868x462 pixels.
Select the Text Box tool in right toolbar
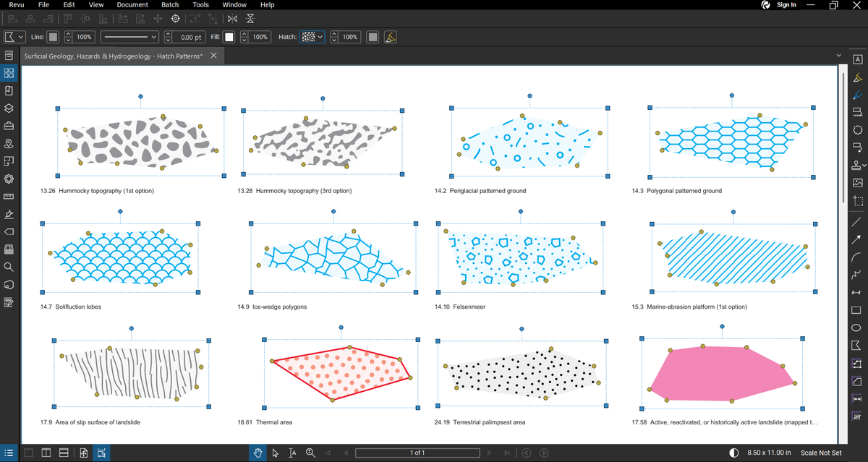pos(857,59)
